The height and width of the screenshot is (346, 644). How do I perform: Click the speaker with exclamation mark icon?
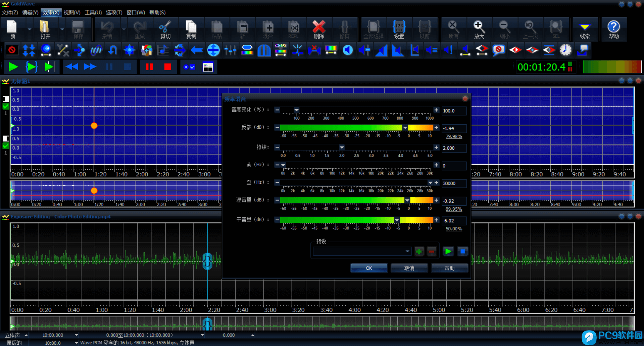pyautogui.click(x=448, y=50)
